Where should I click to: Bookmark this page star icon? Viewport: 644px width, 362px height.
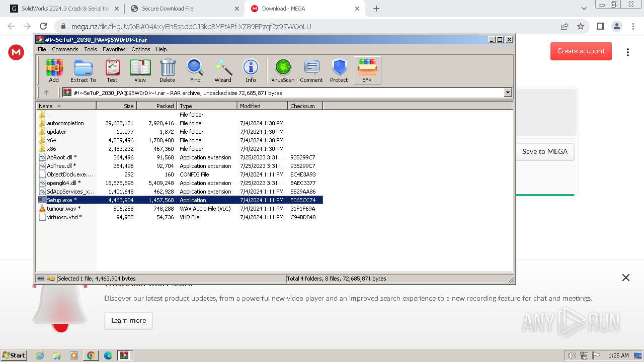pos(581,26)
